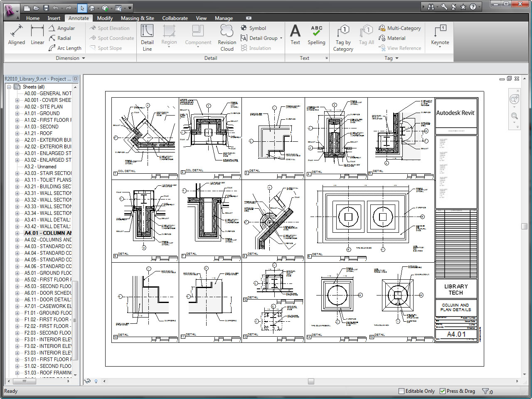The width and height of the screenshot is (532, 399).
Task: Click the lightbulb reveal hidden elements icon
Action: 96,381
